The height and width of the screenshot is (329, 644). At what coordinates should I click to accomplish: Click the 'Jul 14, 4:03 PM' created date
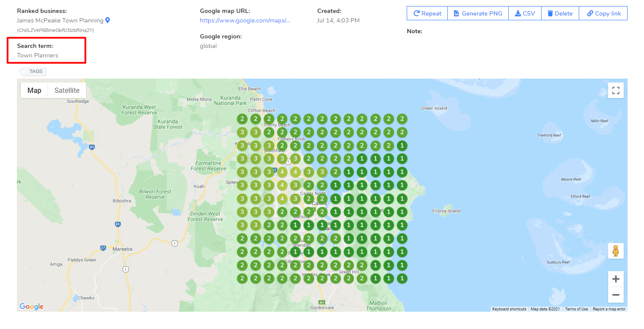click(338, 20)
